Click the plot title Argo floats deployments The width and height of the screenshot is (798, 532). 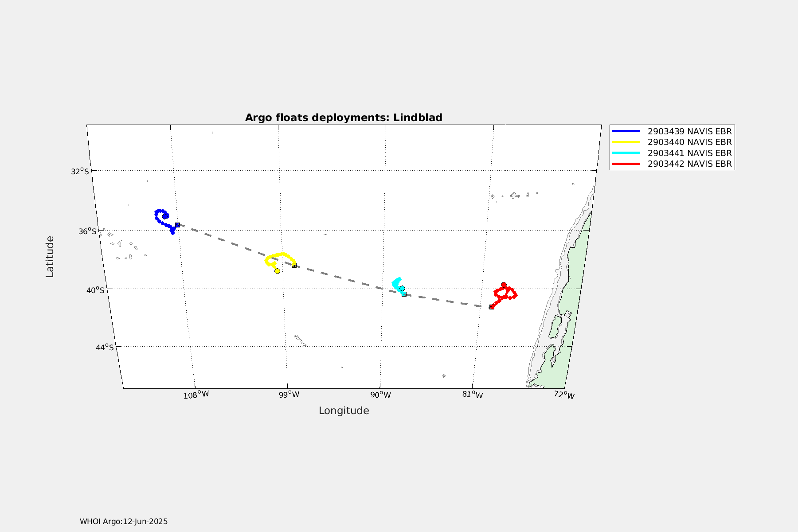[344, 117]
